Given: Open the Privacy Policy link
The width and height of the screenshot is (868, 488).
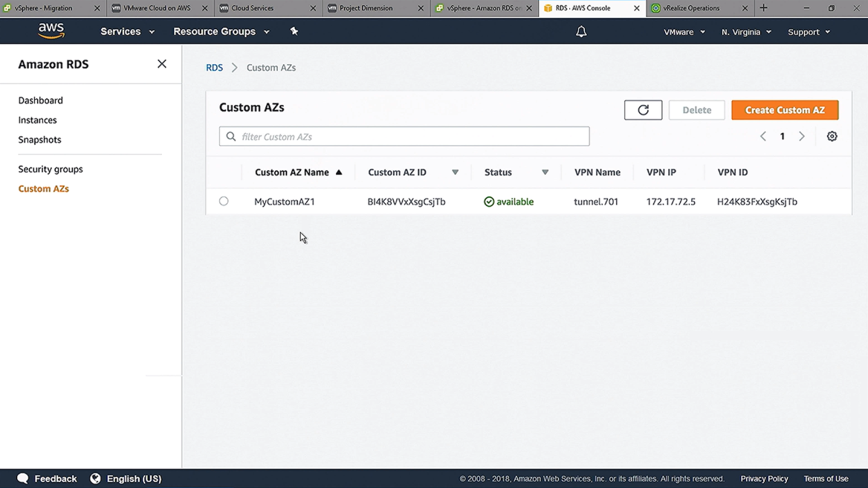Looking at the screenshot, I should tap(764, 478).
